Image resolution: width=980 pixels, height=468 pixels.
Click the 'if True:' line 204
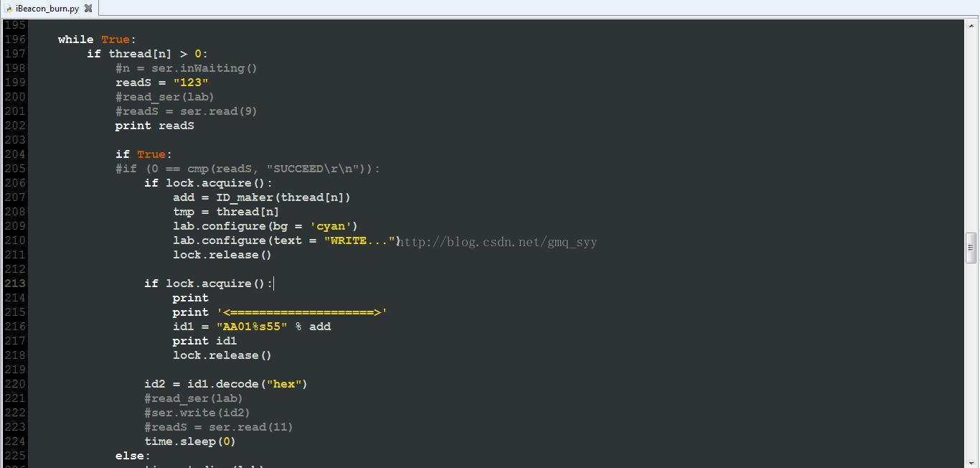143,154
